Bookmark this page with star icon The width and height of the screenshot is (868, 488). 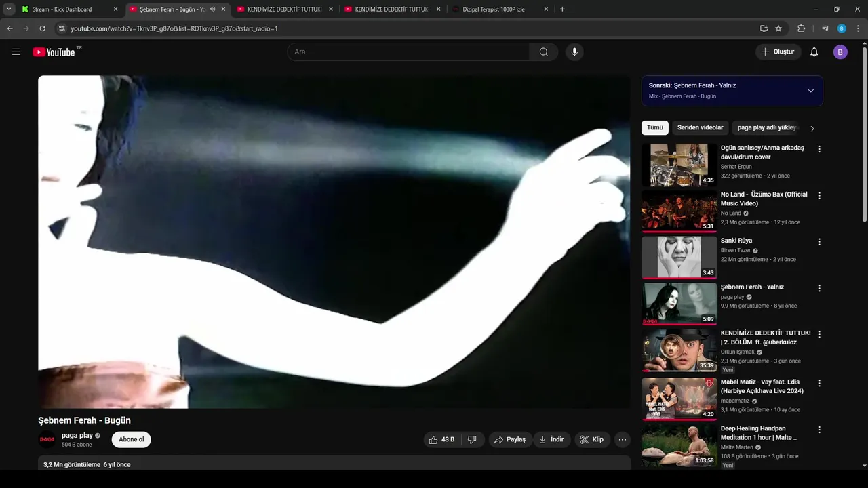[778, 28]
